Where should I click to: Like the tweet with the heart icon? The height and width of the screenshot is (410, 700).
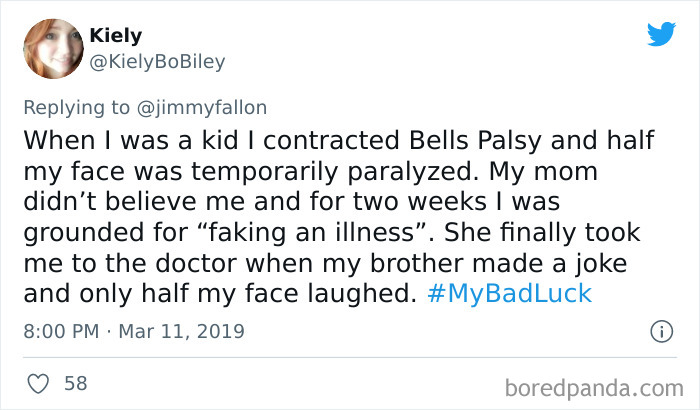pyautogui.click(x=36, y=383)
